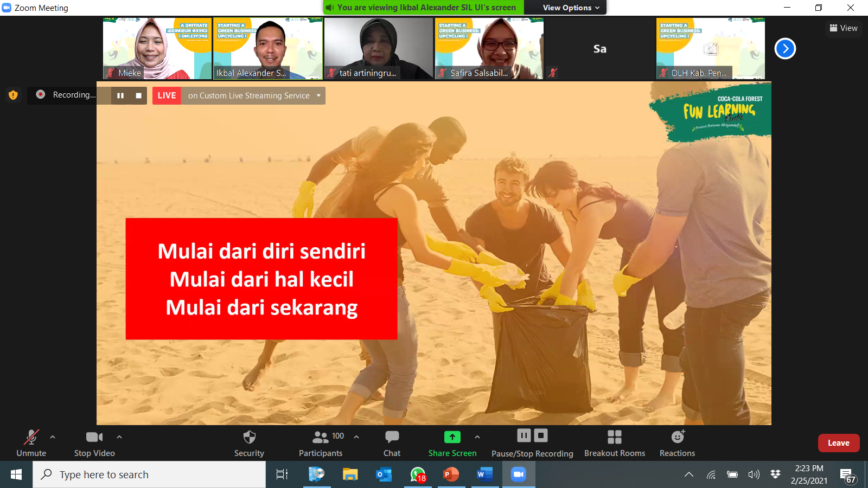Open PowerPoint from taskbar

451,474
